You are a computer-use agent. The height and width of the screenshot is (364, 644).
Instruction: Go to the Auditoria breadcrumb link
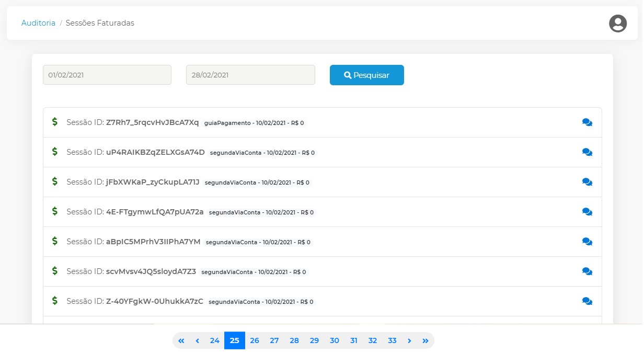[x=38, y=23]
